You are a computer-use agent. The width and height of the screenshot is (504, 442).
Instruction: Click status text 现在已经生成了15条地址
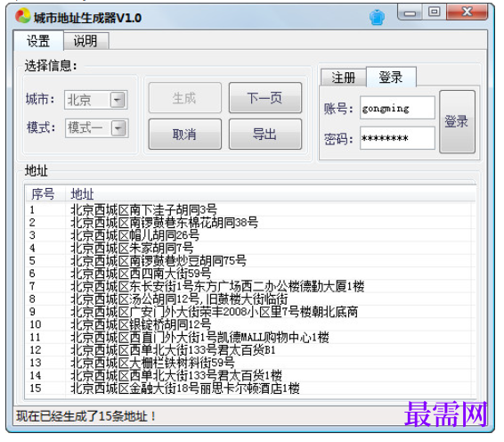pyautogui.click(x=86, y=416)
